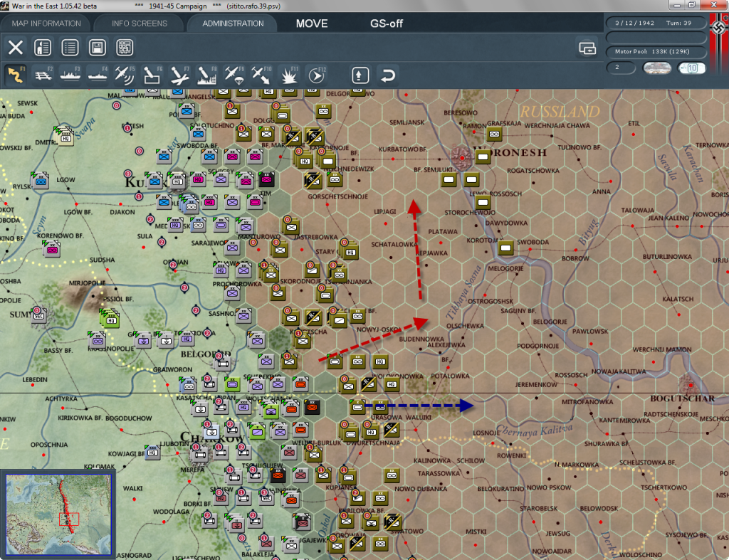Minimize the War in the East window
Viewport: 729px width, 560px height.
coord(677,5)
